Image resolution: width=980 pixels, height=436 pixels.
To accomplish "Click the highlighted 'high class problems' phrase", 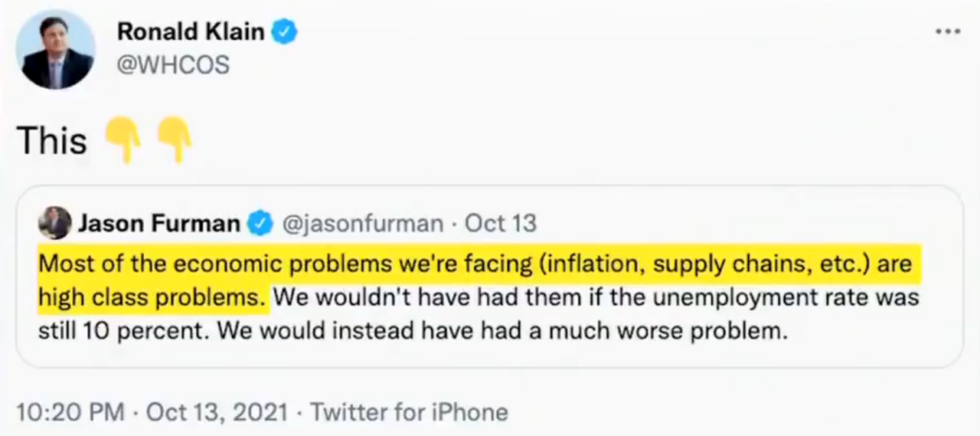I will point(152,297).
